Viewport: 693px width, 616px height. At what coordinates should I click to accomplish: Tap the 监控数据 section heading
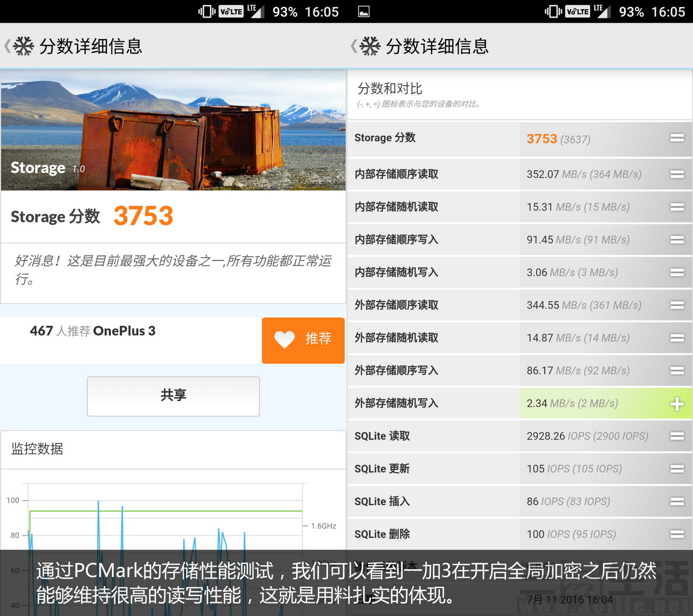(37, 449)
